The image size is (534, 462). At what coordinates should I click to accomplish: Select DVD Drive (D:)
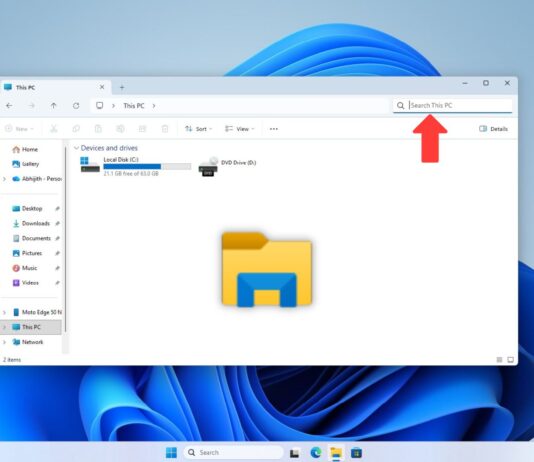(x=227, y=166)
